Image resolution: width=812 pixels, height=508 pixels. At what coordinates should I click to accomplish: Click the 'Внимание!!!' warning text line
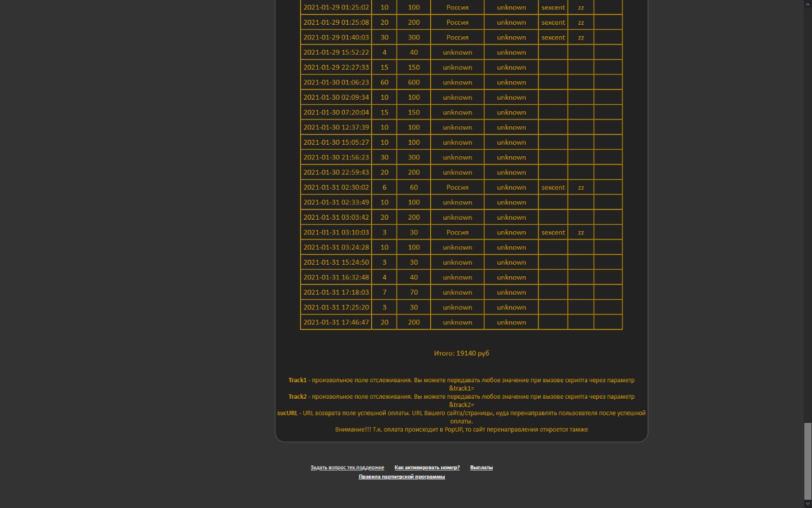(461, 430)
